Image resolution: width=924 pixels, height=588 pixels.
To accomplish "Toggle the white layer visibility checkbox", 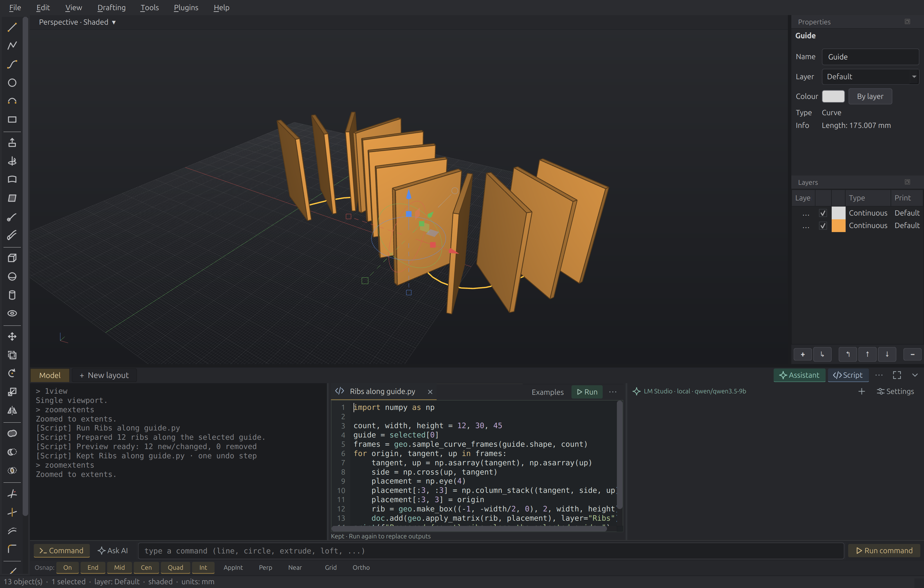I will pyautogui.click(x=823, y=213).
